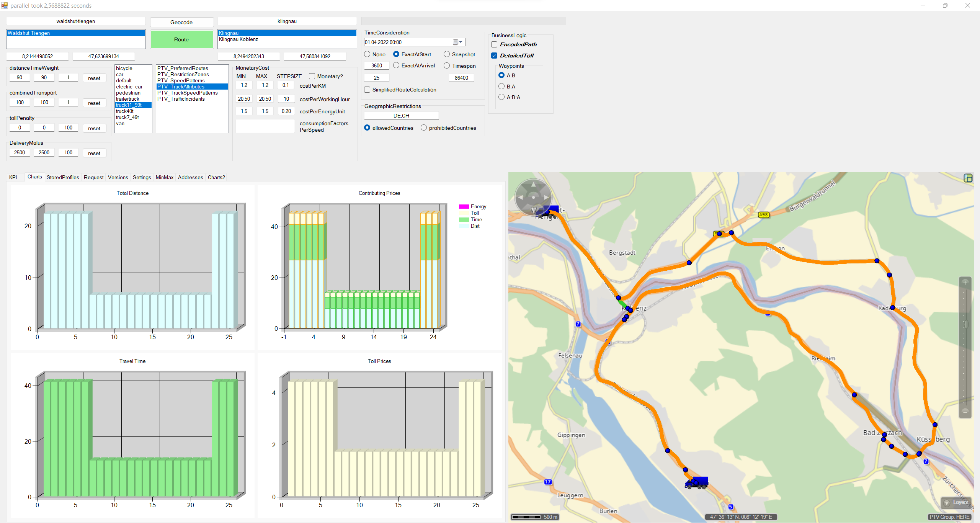Enable the EncodedPath checkbox
Screen dimensions: 980x523
(494, 45)
